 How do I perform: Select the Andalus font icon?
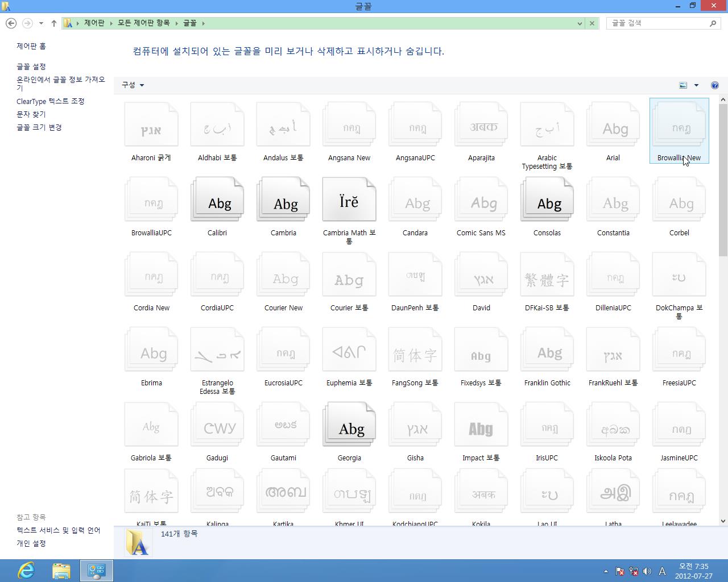point(283,125)
